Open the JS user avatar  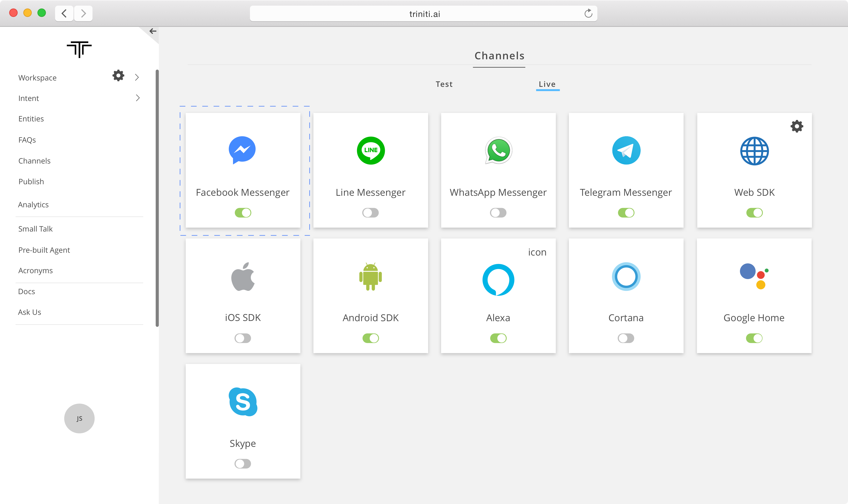pyautogui.click(x=79, y=418)
